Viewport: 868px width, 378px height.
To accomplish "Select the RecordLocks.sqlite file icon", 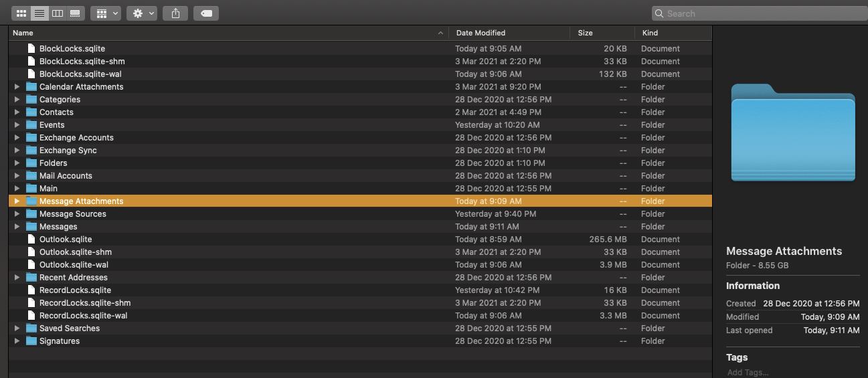I will pyautogui.click(x=31, y=290).
